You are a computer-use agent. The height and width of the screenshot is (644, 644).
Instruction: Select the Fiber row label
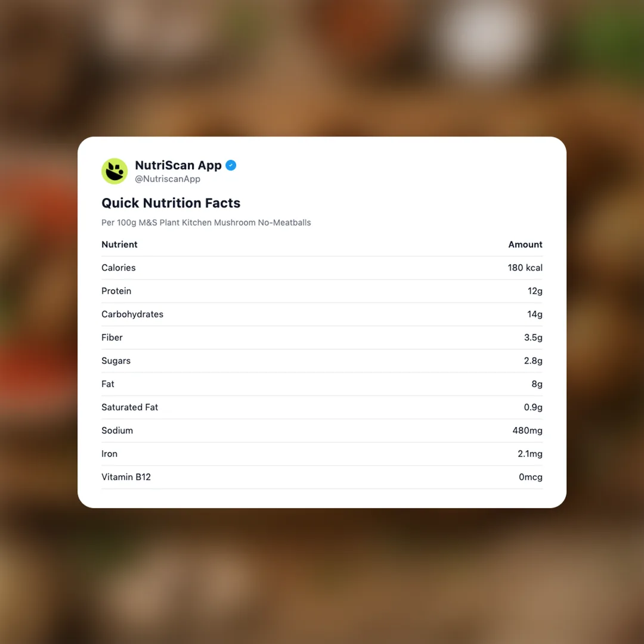(x=112, y=338)
